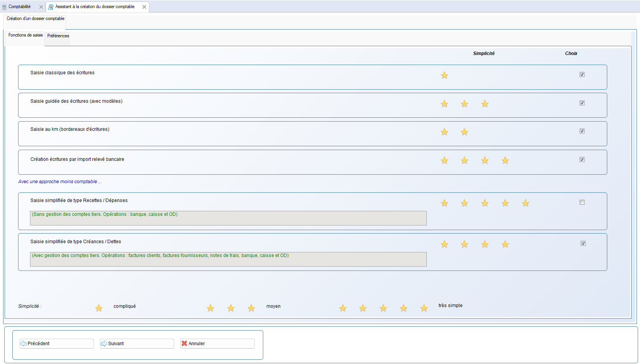The image size is (640, 364).
Task: Click the Choix column header
Action: (x=571, y=53)
